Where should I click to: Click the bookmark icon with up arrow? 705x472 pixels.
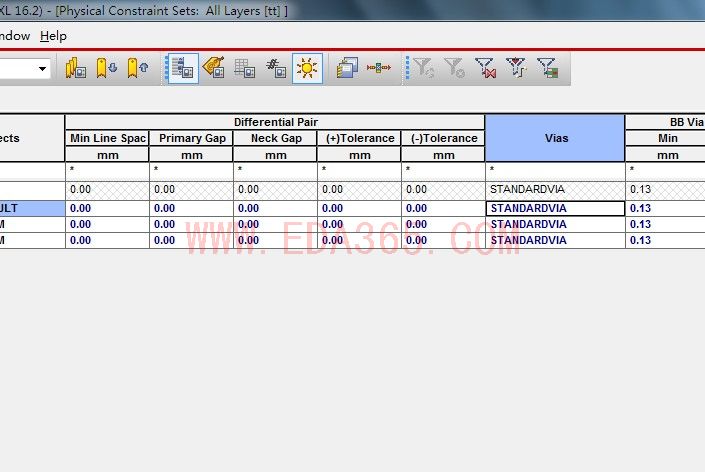137,68
